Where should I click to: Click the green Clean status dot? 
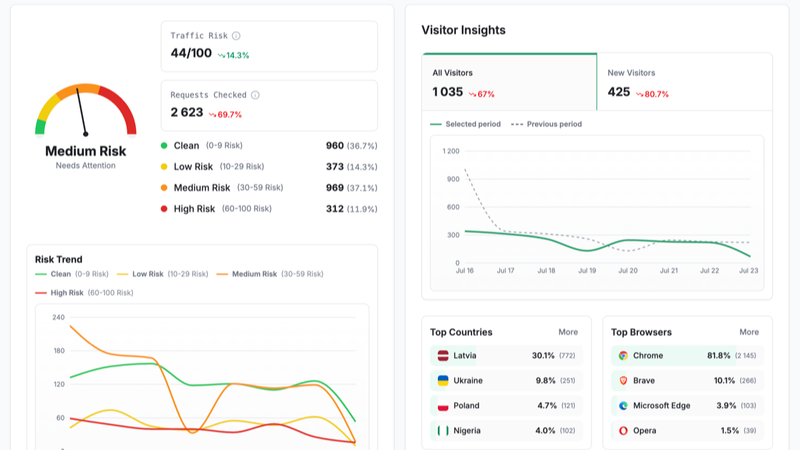coord(164,145)
